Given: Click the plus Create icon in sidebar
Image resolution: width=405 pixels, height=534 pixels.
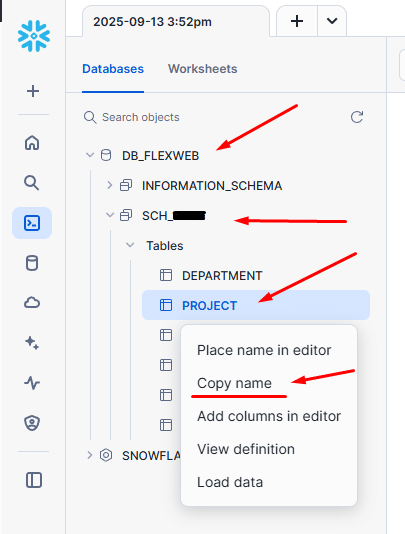Looking at the screenshot, I should [x=33, y=91].
